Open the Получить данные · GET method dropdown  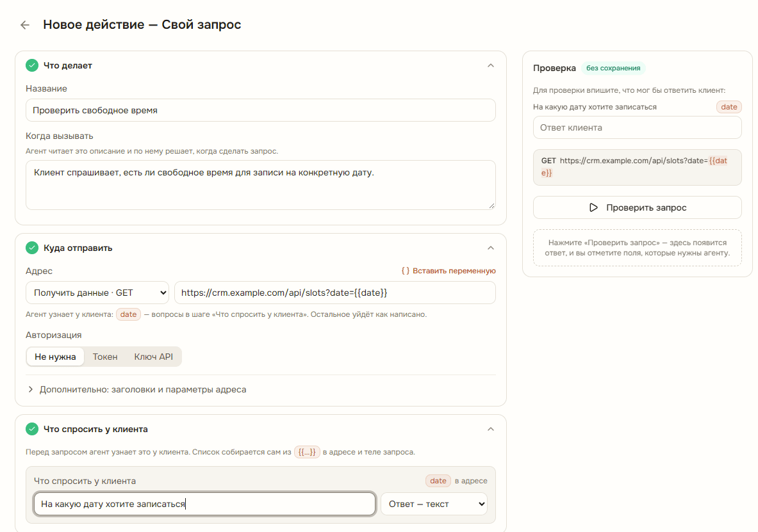[97, 293]
